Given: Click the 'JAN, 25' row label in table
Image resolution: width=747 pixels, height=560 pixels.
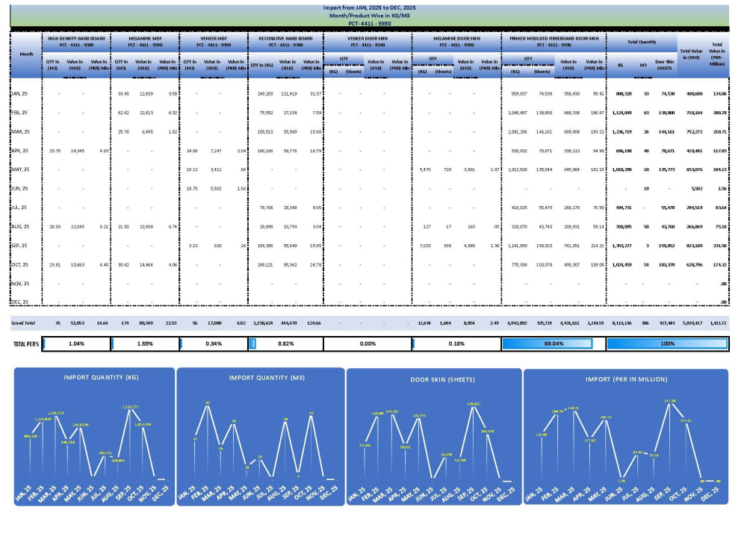Looking at the screenshot, I should 19,94.
